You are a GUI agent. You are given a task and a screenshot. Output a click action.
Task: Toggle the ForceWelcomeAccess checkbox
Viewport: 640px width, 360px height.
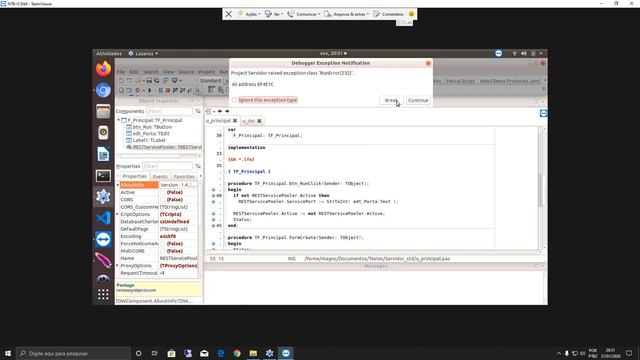(x=163, y=244)
